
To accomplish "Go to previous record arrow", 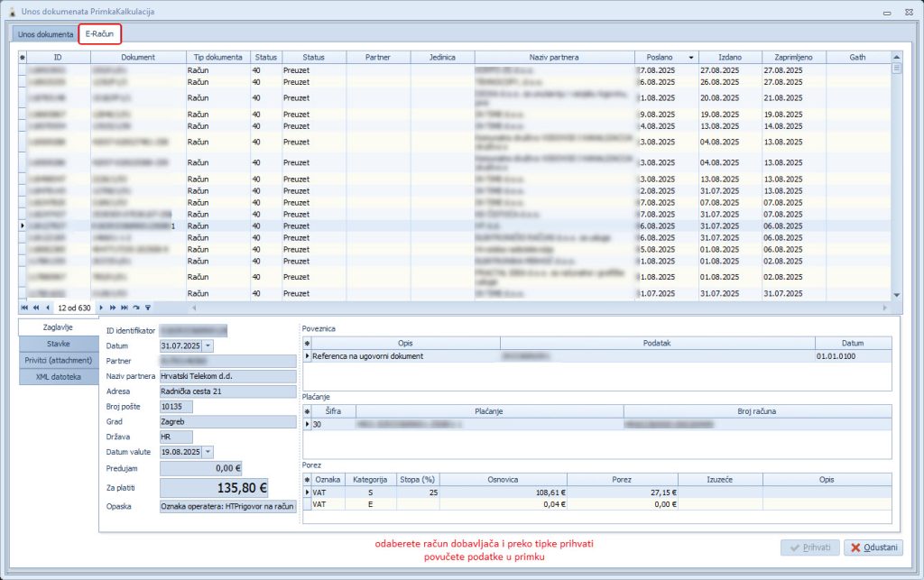I will click(46, 308).
